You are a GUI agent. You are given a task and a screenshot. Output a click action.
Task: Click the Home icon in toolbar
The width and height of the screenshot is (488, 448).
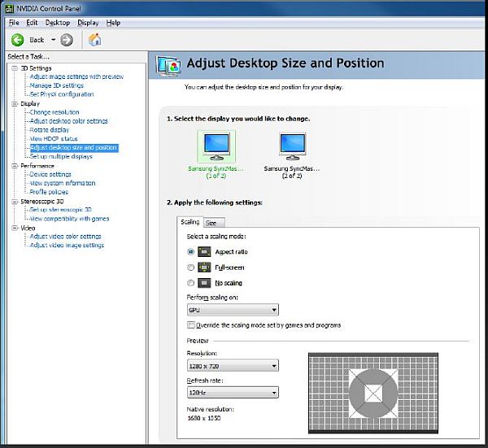point(94,40)
